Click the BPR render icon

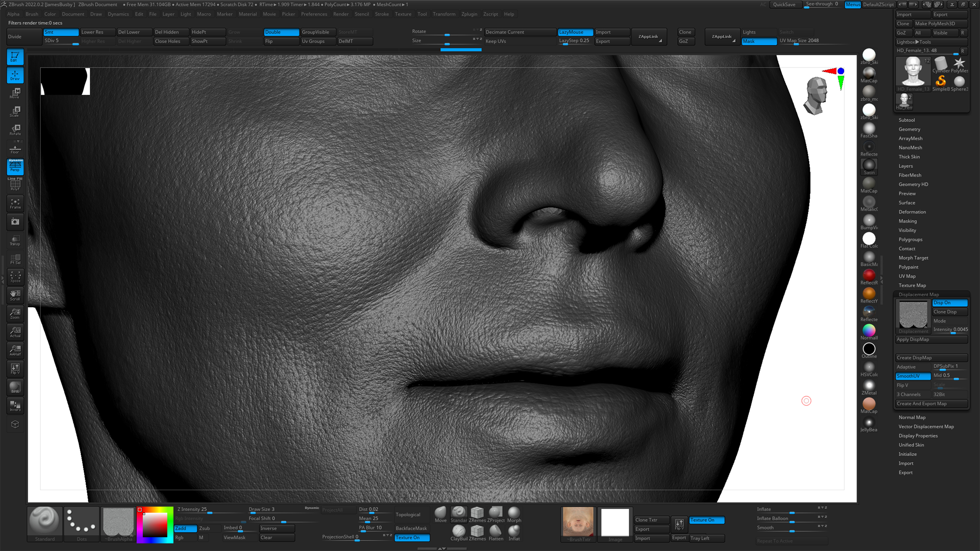[15, 387]
